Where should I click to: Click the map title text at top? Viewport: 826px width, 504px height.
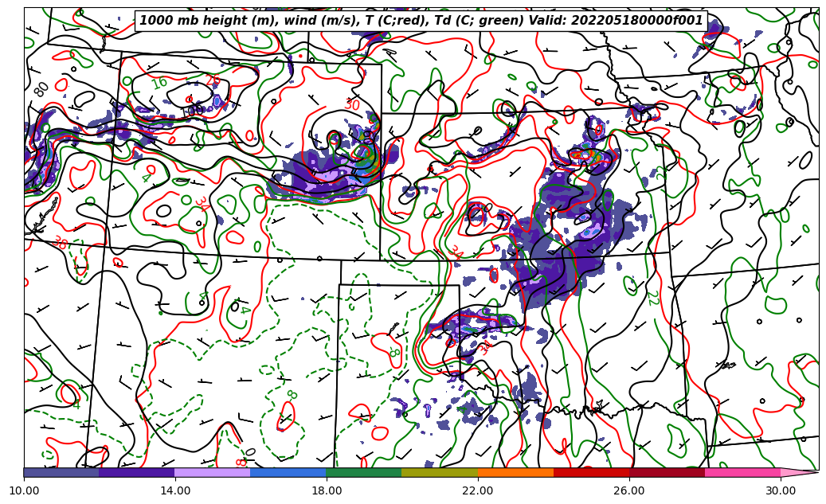click(421, 21)
